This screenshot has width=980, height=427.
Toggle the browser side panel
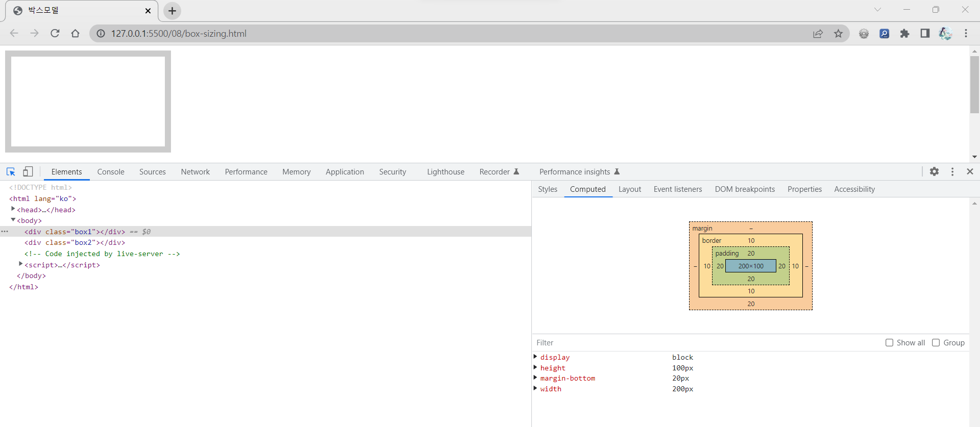925,33
